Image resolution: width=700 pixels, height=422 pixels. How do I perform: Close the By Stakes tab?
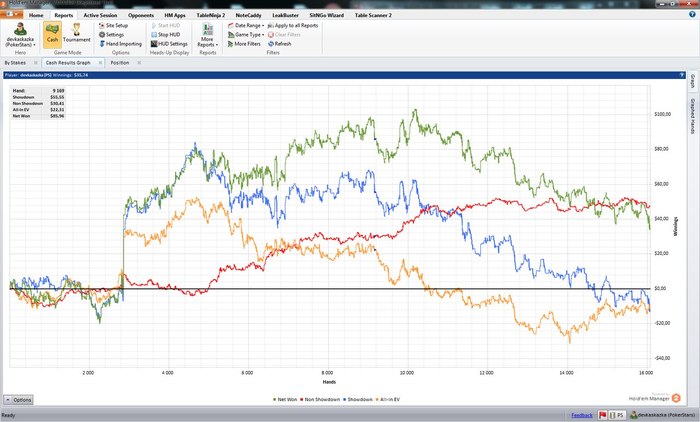click(36, 63)
